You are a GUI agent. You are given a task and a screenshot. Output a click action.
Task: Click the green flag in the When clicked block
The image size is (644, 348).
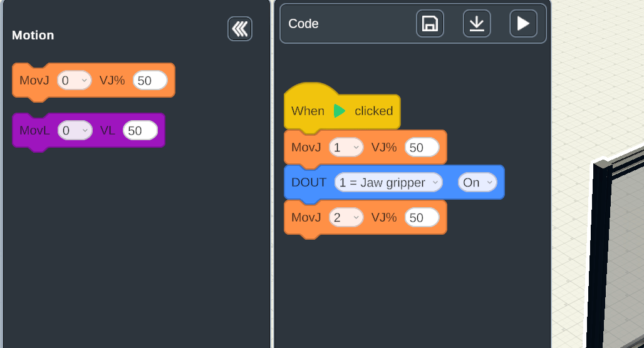340,111
